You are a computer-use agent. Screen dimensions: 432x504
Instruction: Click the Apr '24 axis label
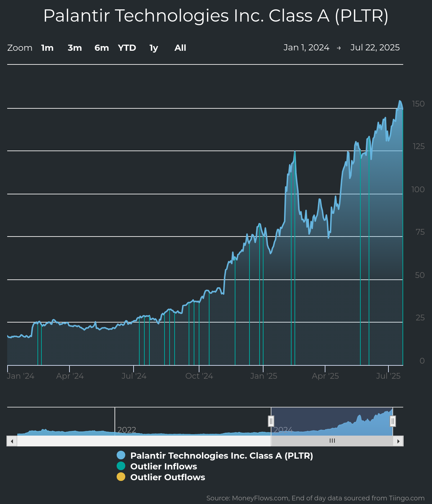[x=70, y=376]
